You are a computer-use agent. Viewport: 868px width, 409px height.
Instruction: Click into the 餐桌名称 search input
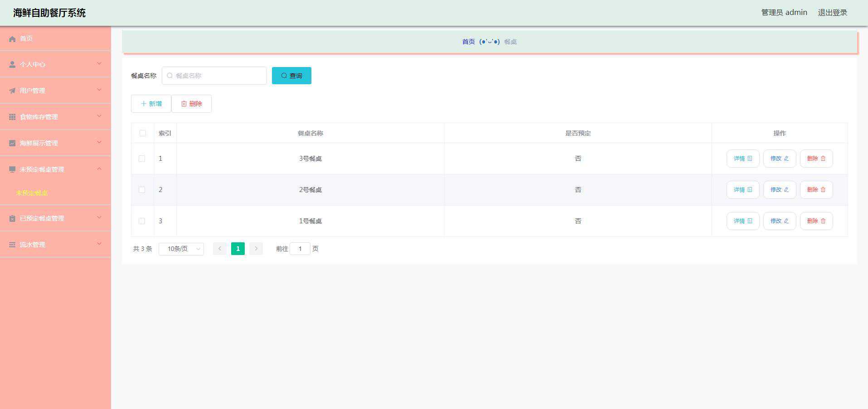coord(214,76)
